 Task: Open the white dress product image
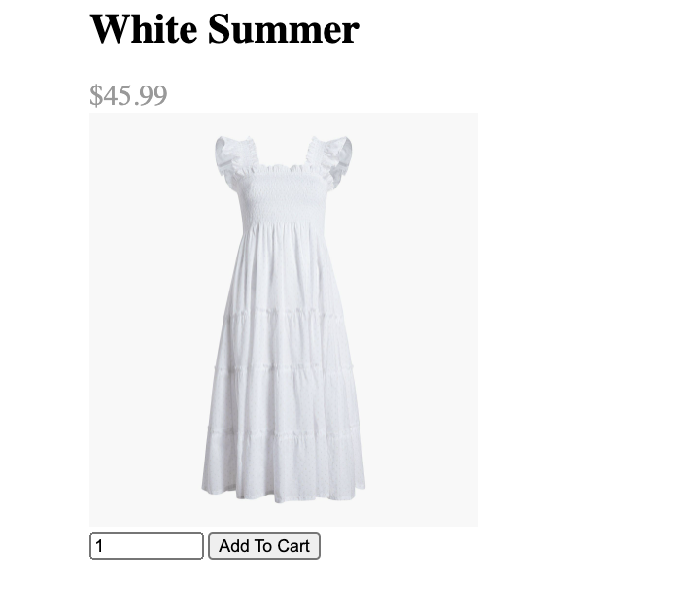tap(284, 320)
